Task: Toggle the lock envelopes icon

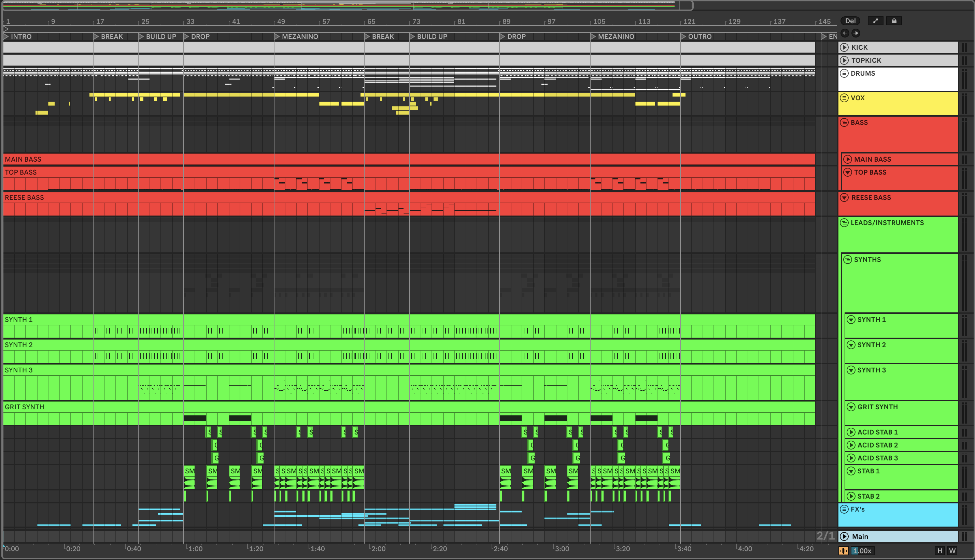Action: (x=893, y=21)
